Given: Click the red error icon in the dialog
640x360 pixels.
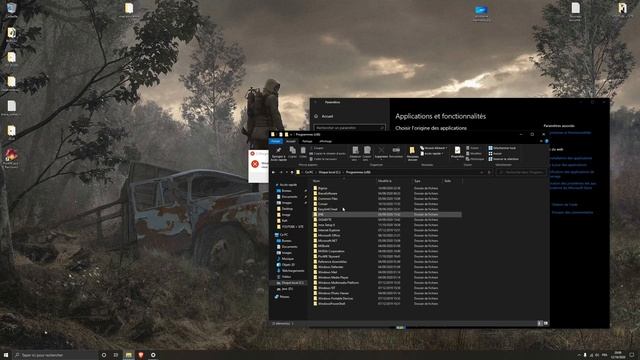Looking at the screenshot, I should (x=255, y=164).
